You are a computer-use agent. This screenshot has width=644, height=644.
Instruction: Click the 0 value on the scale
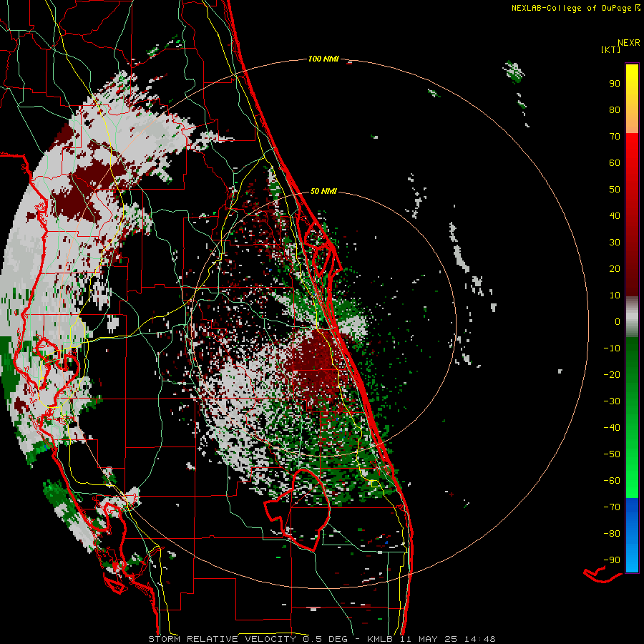(x=618, y=322)
